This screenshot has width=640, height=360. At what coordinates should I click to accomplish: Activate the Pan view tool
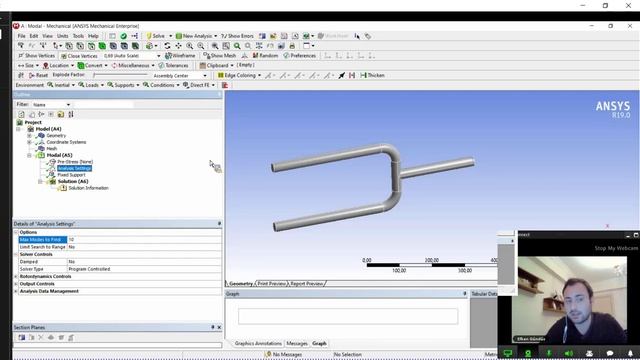pos(178,46)
